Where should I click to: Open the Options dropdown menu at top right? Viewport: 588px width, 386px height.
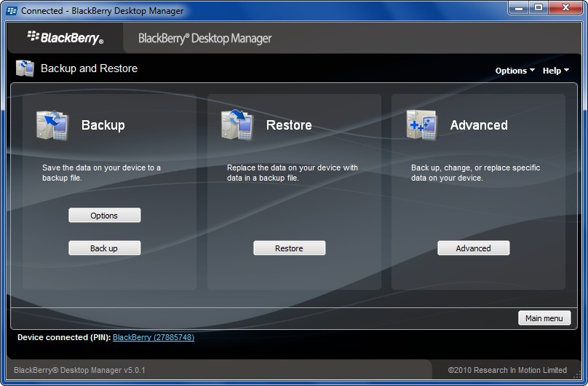(x=515, y=71)
